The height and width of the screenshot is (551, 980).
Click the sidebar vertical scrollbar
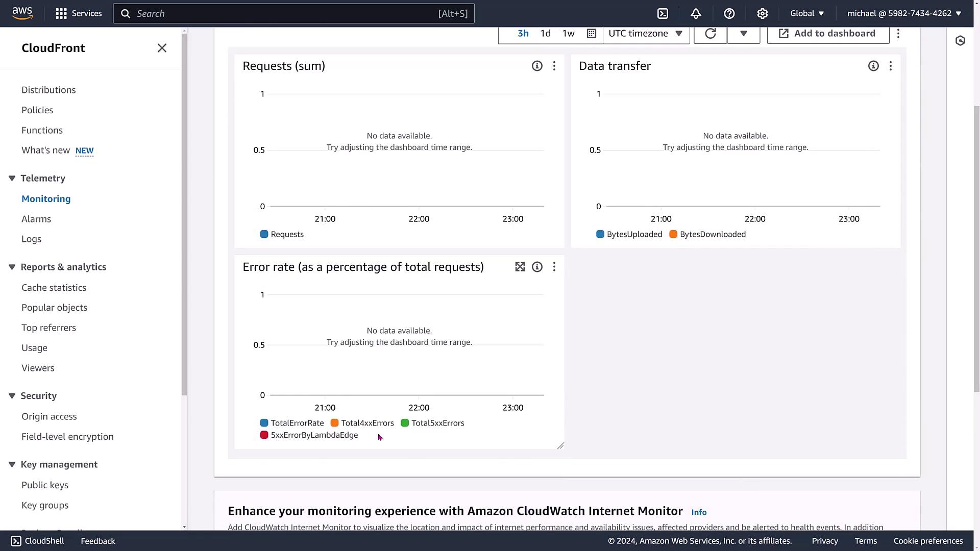(x=184, y=214)
